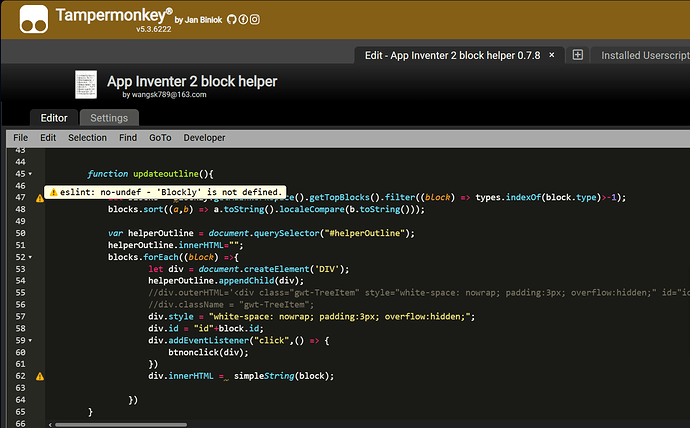
Task: Open the Developer menu
Action: (205, 138)
